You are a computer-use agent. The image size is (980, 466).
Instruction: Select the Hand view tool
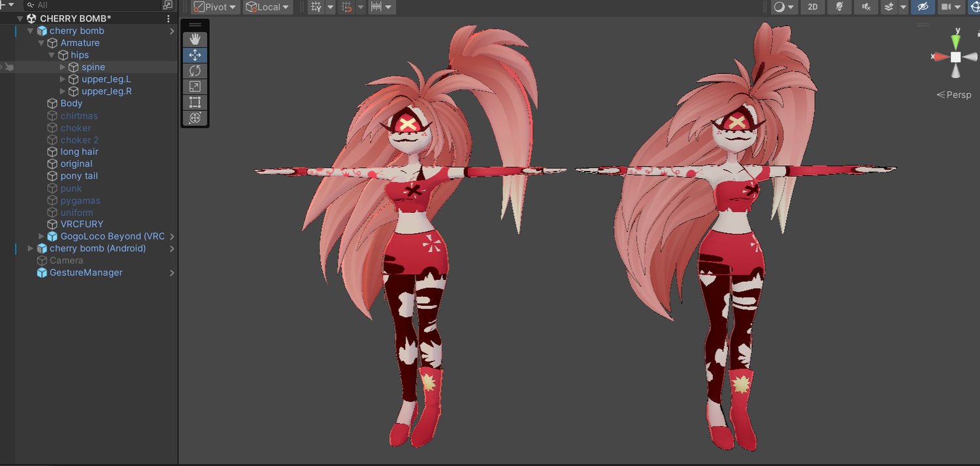195,39
